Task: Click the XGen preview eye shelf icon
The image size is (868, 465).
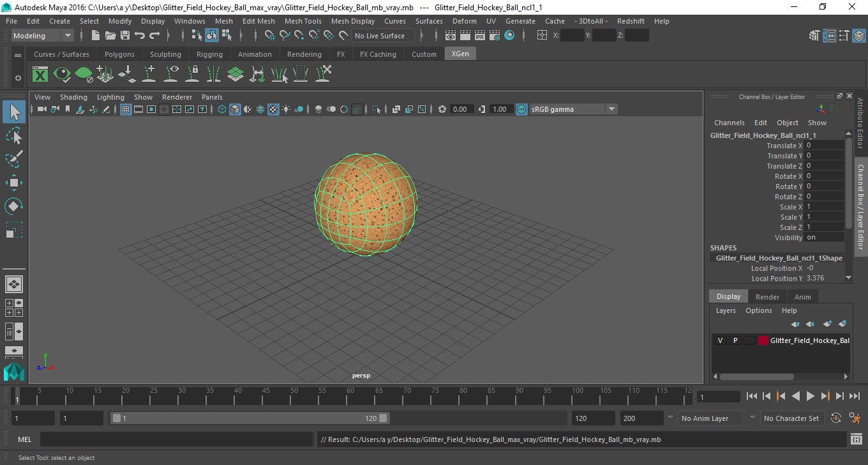Action: [x=62, y=75]
